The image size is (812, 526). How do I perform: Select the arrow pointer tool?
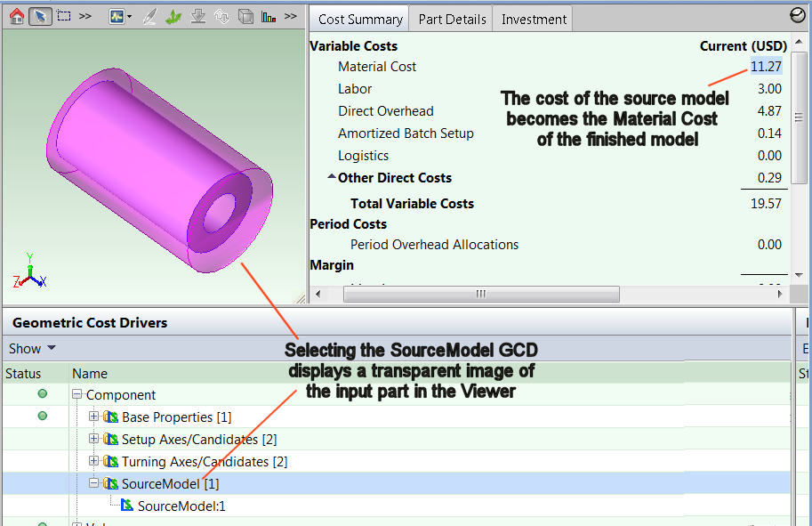[x=40, y=16]
